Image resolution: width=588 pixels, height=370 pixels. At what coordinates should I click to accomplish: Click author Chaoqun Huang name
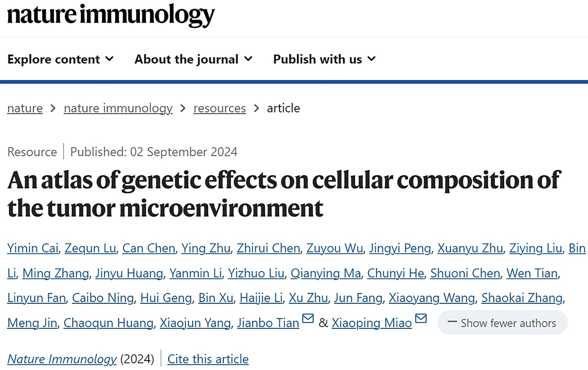coord(108,323)
